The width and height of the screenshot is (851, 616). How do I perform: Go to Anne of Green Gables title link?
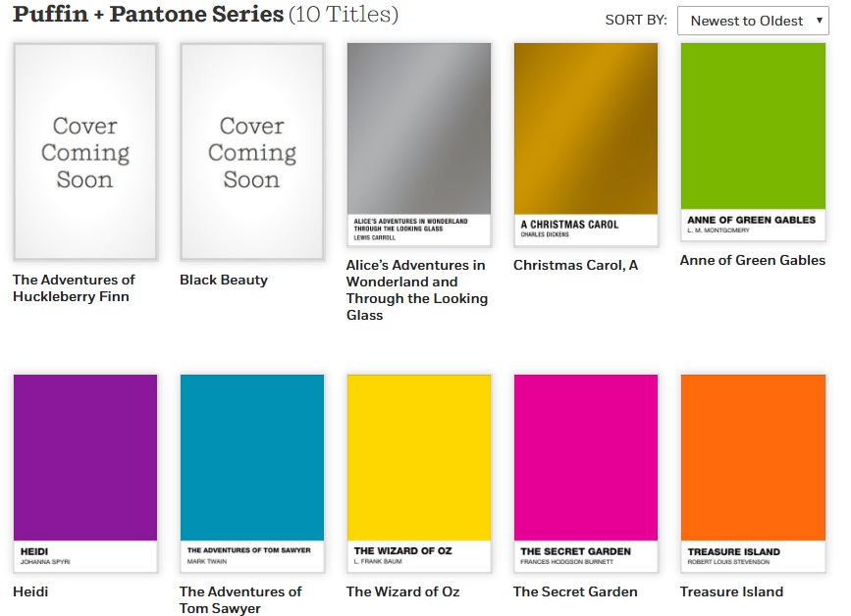pos(753,261)
